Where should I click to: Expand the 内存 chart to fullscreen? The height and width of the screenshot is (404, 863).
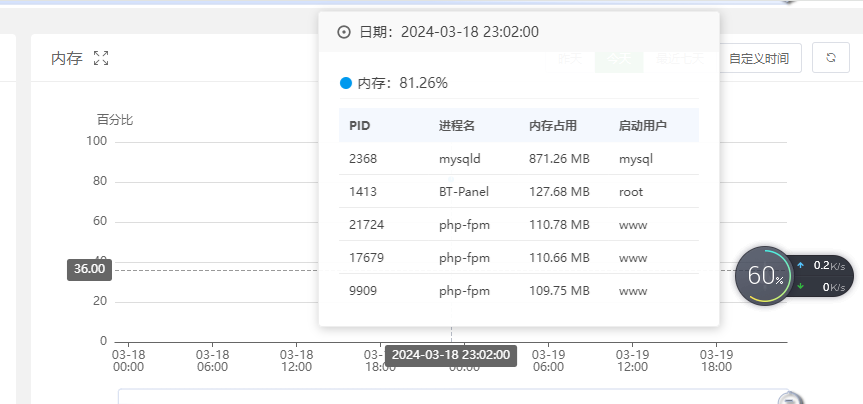click(x=101, y=58)
